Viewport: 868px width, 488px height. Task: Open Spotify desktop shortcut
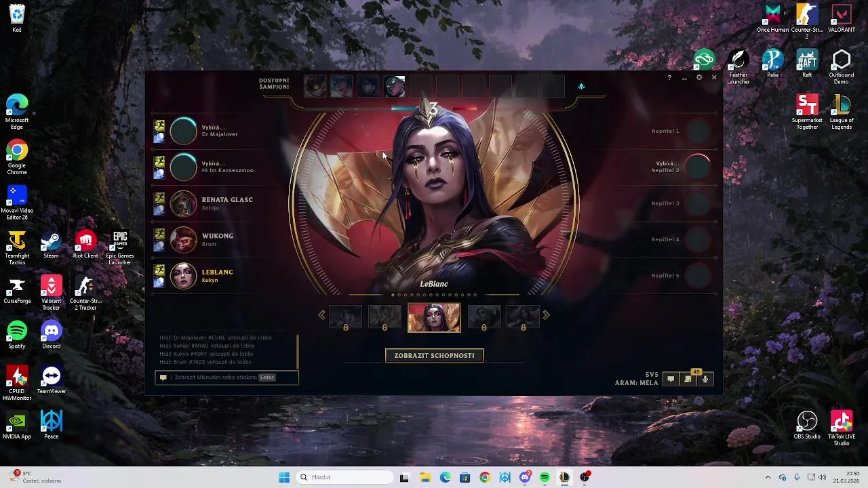[17, 335]
